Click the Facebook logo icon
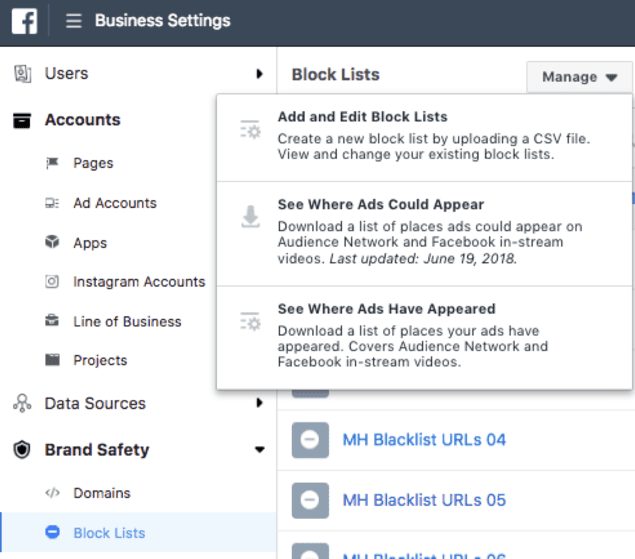The image size is (635, 559). point(25,21)
